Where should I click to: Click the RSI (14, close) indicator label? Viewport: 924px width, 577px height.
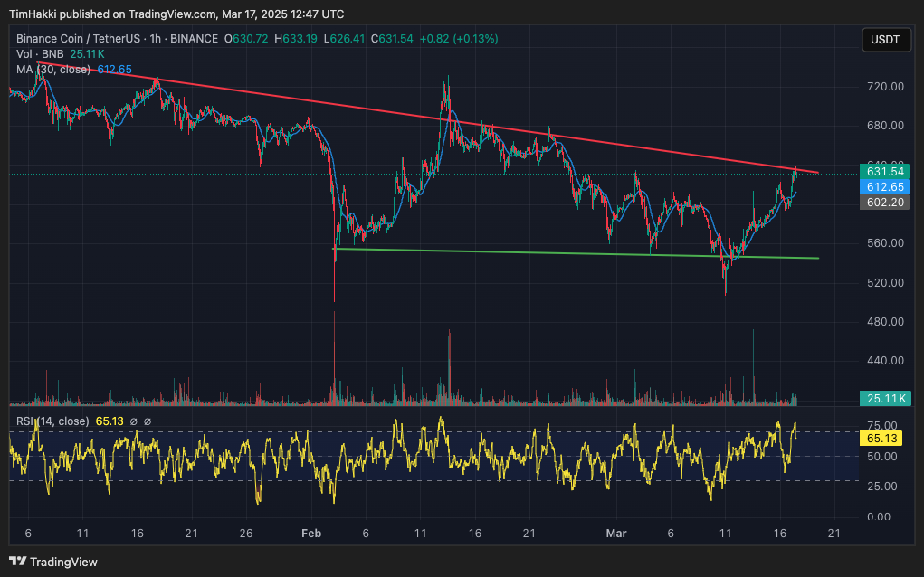click(x=52, y=421)
